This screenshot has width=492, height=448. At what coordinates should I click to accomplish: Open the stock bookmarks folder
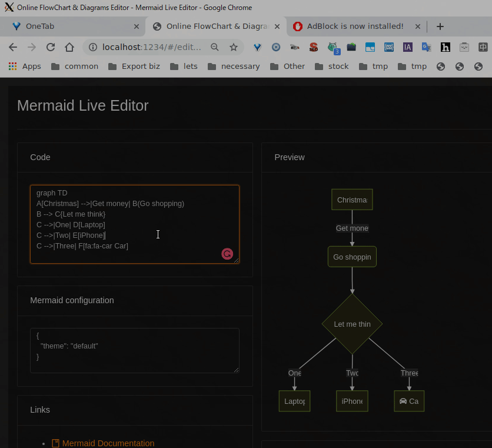tap(332, 66)
